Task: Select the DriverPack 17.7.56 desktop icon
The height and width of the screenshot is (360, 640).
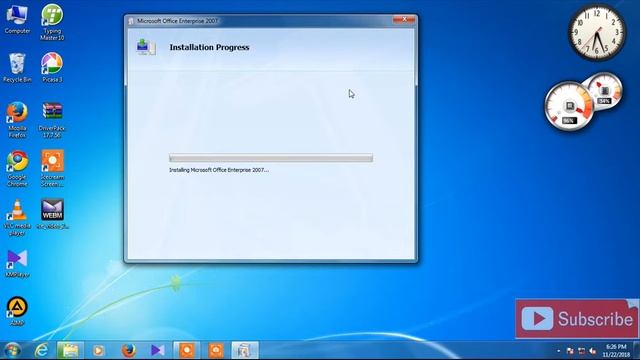Action: click(x=52, y=120)
